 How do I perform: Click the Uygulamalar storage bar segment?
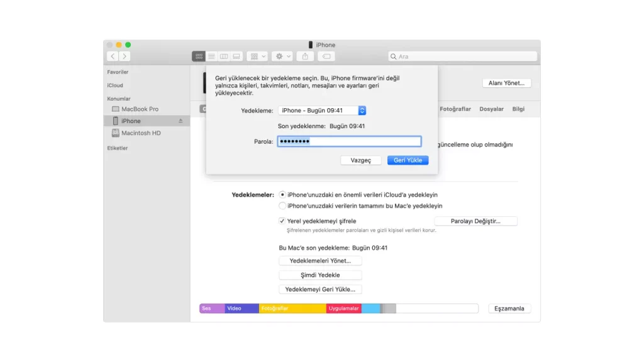344,308
